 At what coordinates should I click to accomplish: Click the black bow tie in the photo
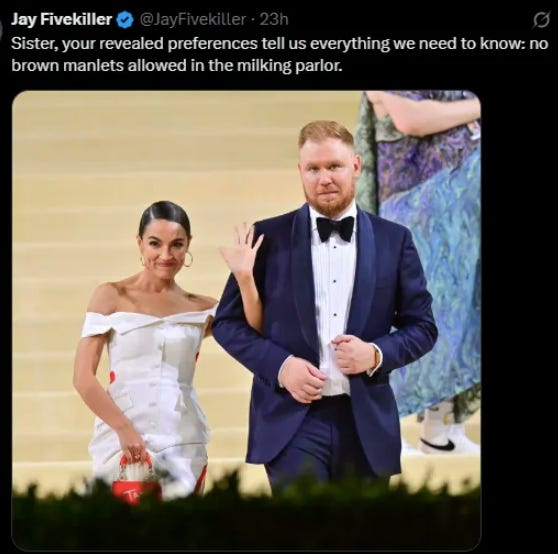(335, 229)
